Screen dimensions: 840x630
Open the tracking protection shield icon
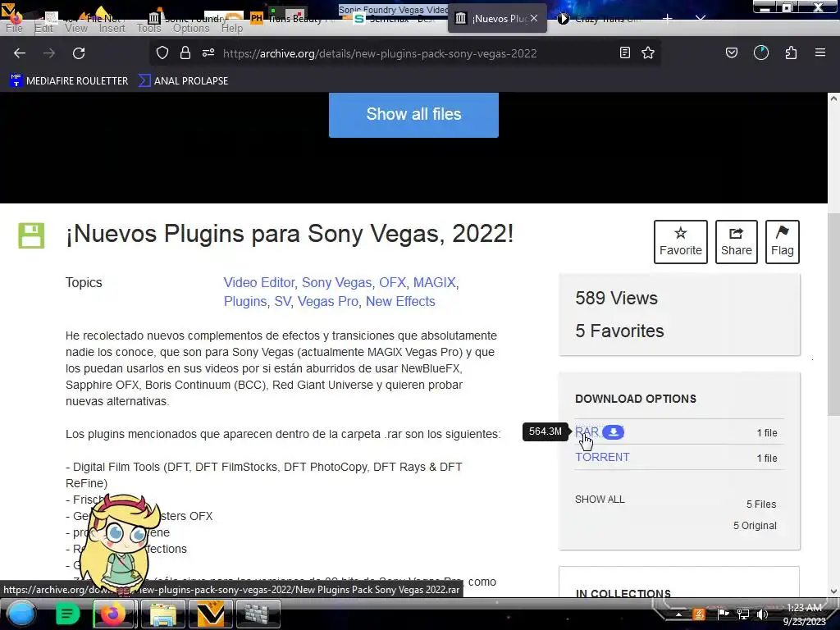click(162, 52)
